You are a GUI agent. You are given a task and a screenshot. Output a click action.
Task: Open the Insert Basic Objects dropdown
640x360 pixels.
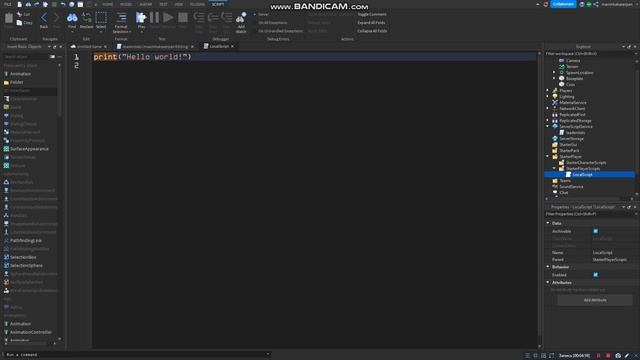click(49, 47)
